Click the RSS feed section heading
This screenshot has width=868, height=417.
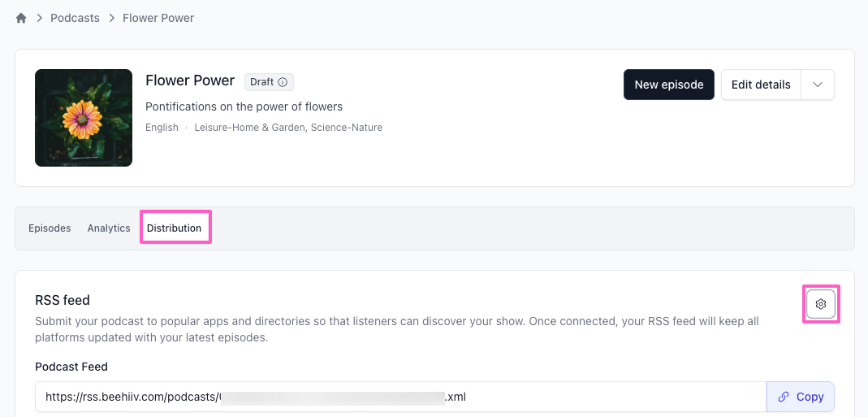(63, 301)
